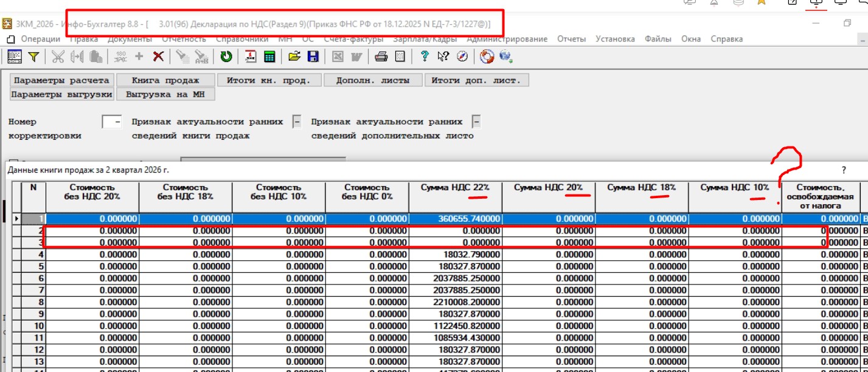The image size is (868, 372).
Task: Click the cell with value 2210008.200000
Action: pos(455,301)
